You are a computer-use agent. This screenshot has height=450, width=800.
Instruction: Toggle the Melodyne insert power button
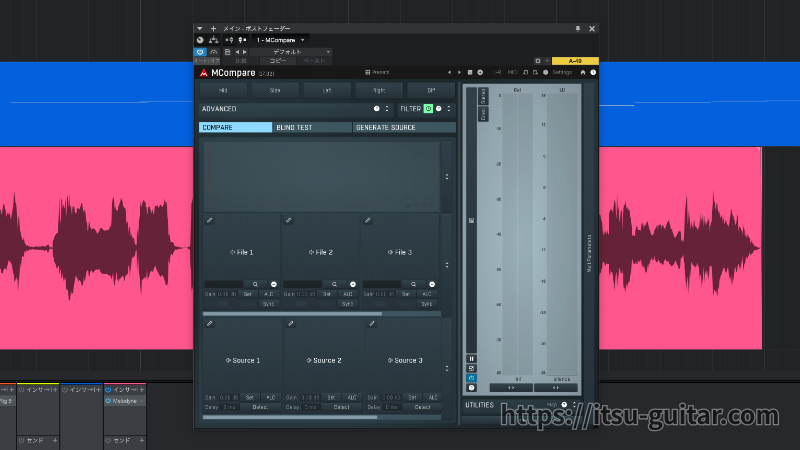(108, 401)
